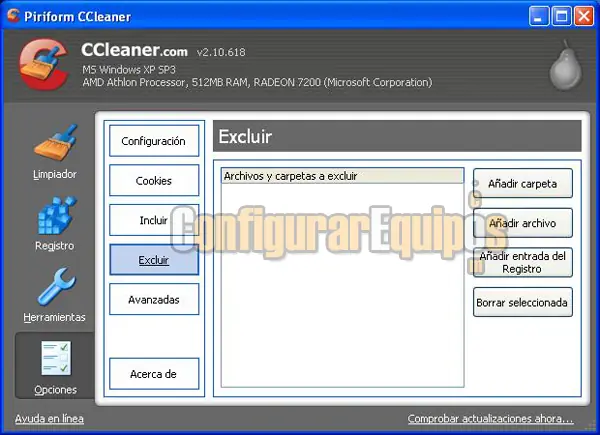This screenshot has width=600, height=435.
Task: Maximize the CCleaner window
Action: pos(562,16)
